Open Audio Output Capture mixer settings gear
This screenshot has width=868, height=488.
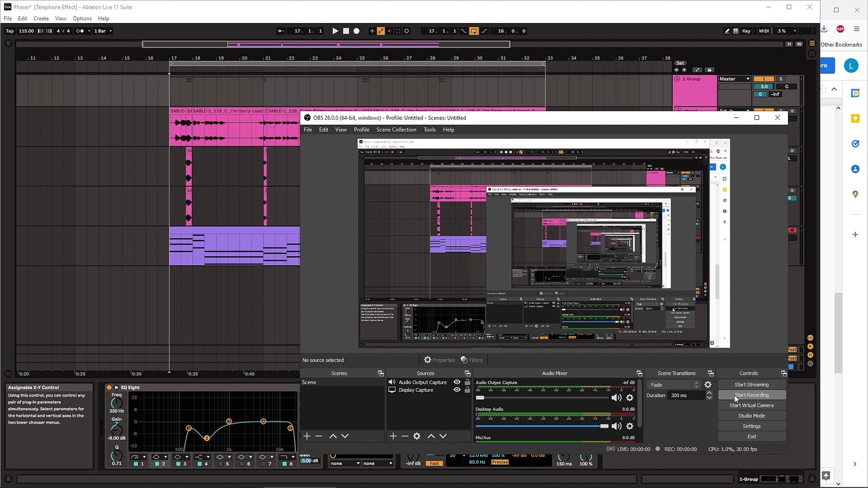pos(629,398)
